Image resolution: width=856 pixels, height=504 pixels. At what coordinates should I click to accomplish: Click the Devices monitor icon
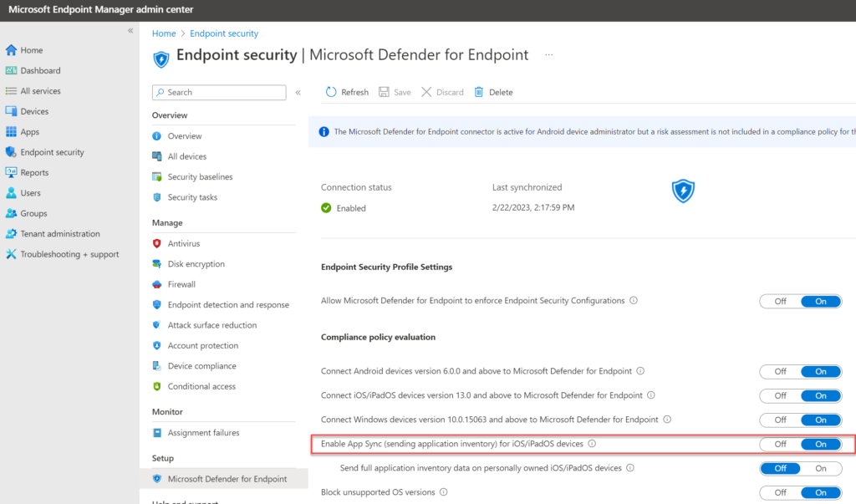11,111
